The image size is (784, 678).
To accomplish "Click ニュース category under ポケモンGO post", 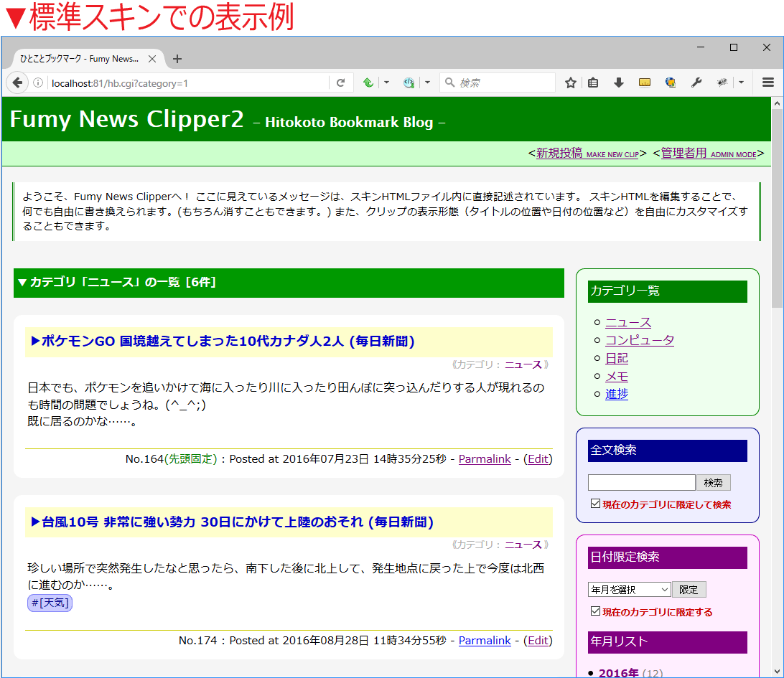I will point(523,364).
